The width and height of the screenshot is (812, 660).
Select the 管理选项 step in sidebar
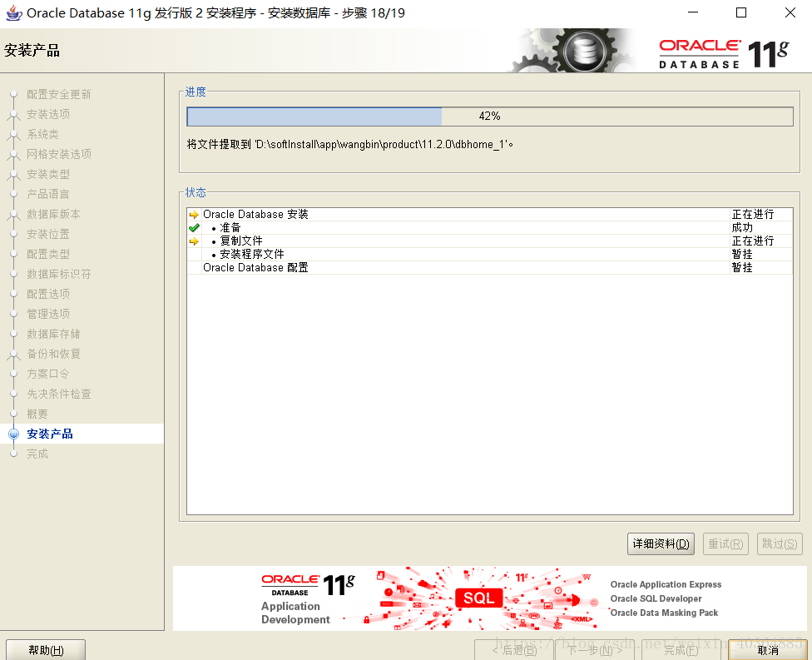(x=48, y=314)
